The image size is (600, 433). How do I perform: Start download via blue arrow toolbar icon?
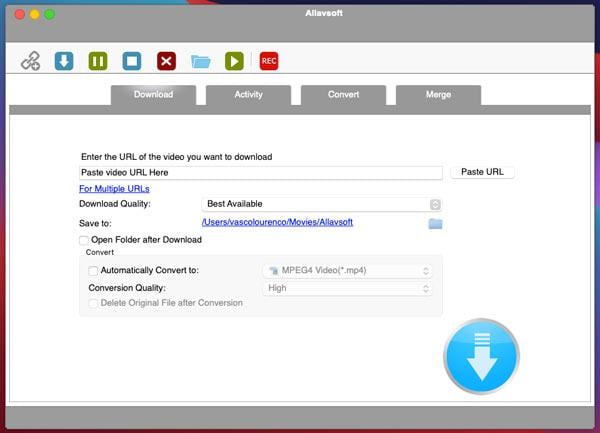click(64, 61)
